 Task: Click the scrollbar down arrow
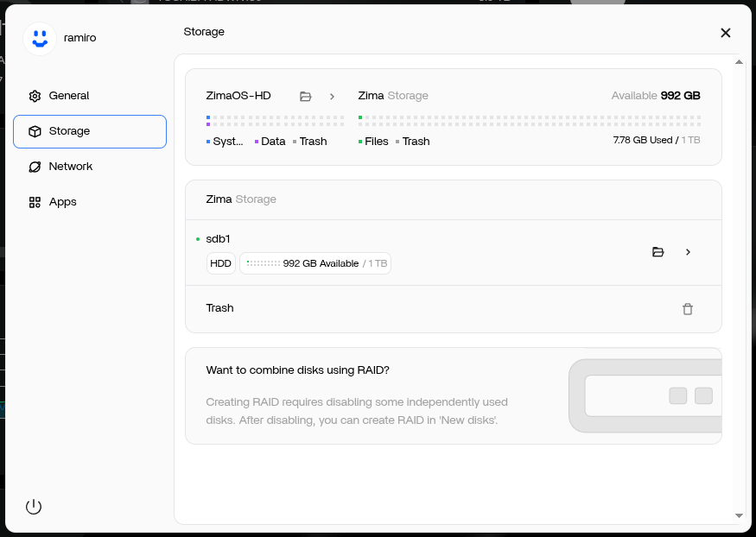(x=739, y=515)
